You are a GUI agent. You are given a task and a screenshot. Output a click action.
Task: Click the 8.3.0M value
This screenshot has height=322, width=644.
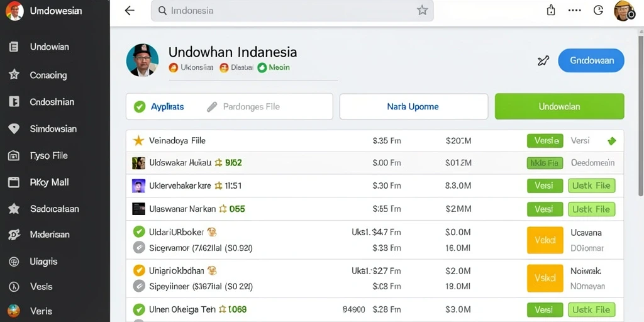tap(458, 186)
